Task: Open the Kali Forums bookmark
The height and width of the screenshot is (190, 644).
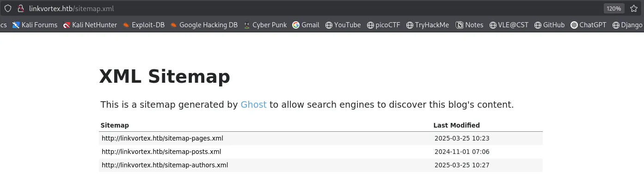Action: point(35,25)
